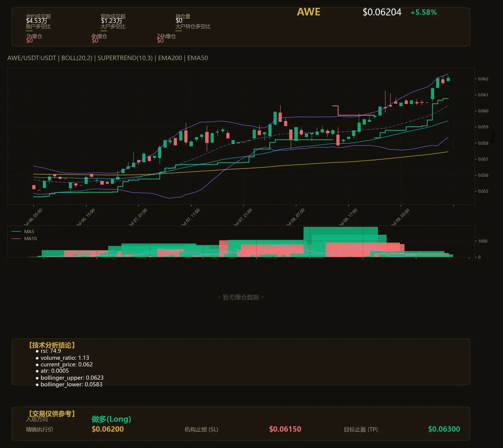Click the 目标止盈 (TP) label
The height and width of the screenshot is (448, 503).
click(361, 430)
